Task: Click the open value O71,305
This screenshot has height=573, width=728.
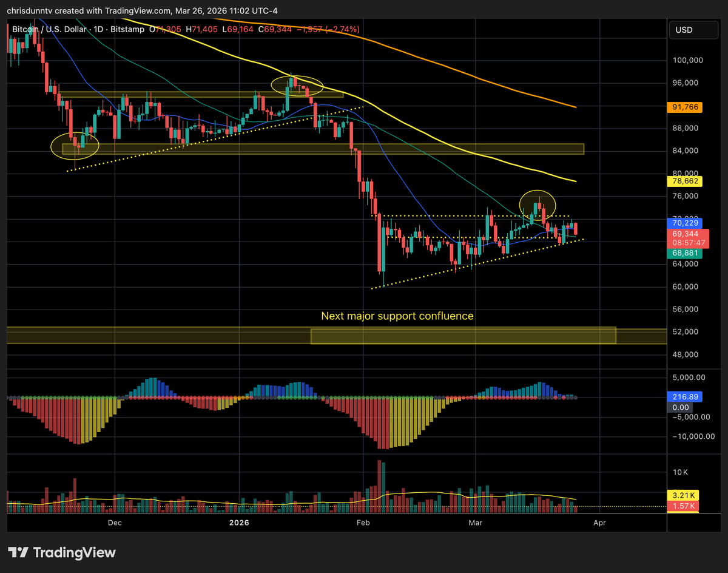Action: tap(165, 29)
